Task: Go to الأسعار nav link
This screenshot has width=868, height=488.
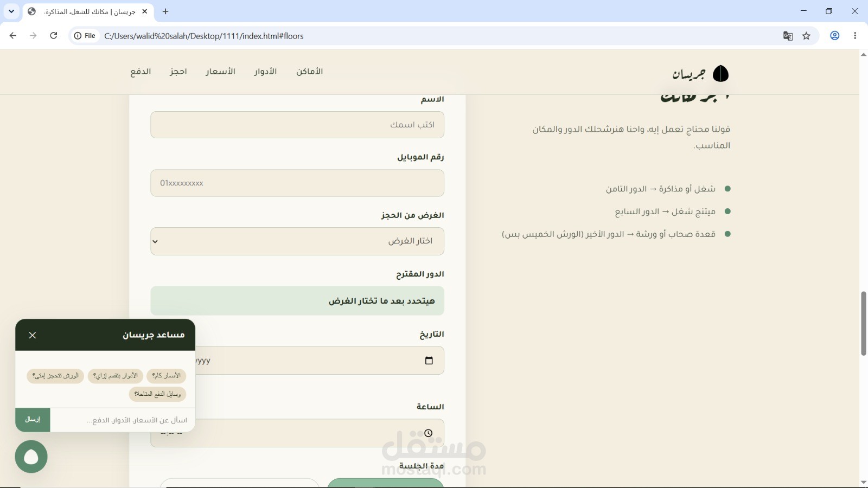Action: tap(220, 72)
